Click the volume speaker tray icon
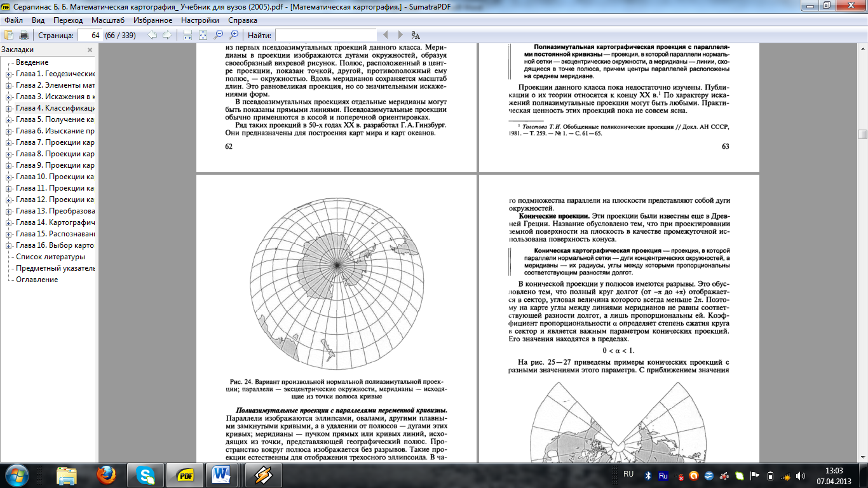 pos(800,475)
